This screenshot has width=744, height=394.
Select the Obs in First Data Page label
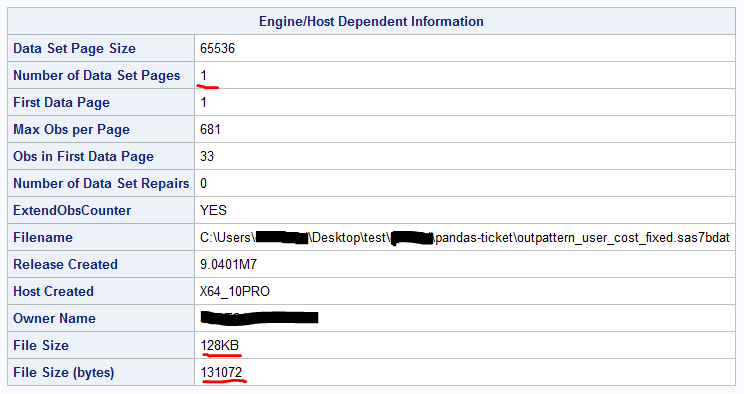pos(84,157)
